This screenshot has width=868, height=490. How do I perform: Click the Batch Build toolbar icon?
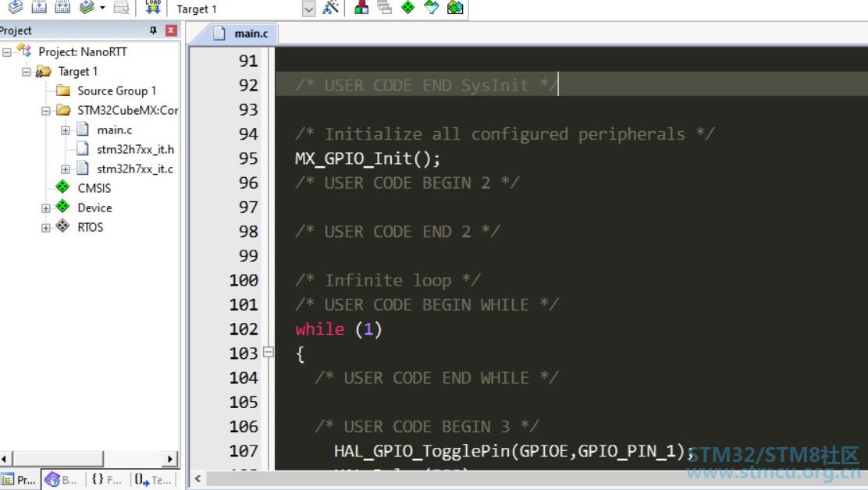87,7
